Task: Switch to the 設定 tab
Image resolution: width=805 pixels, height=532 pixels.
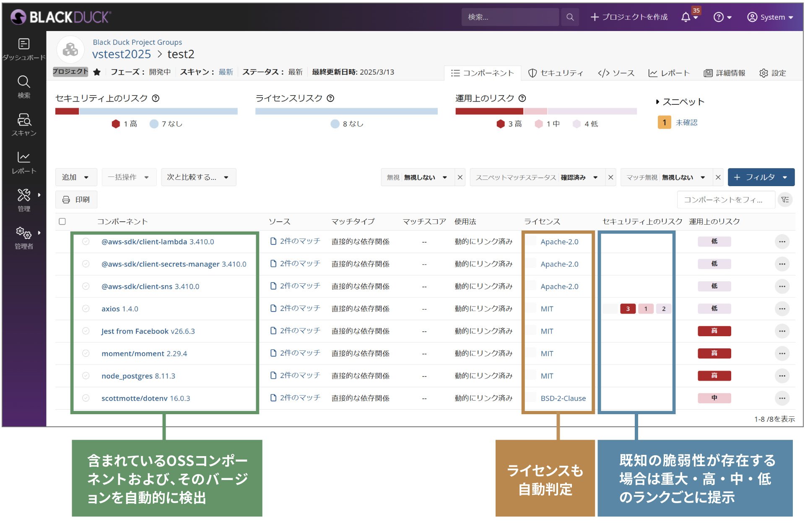Action: point(773,73)
